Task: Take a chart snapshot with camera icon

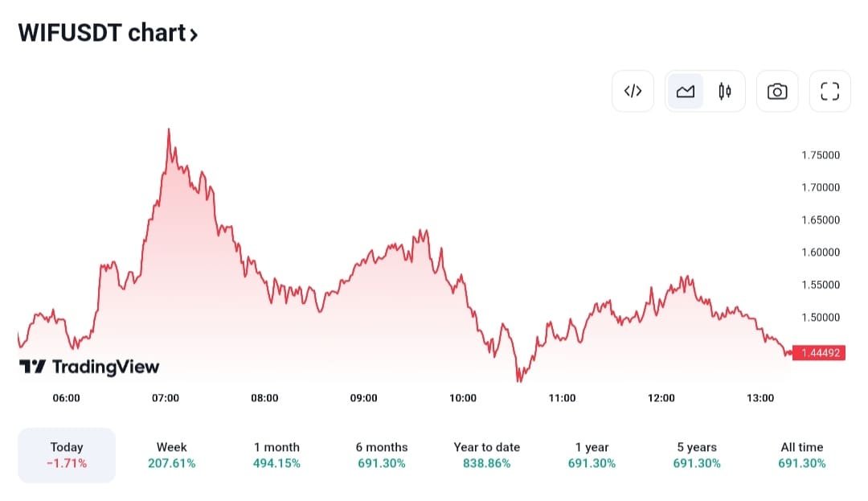Action: coord(777,91)
